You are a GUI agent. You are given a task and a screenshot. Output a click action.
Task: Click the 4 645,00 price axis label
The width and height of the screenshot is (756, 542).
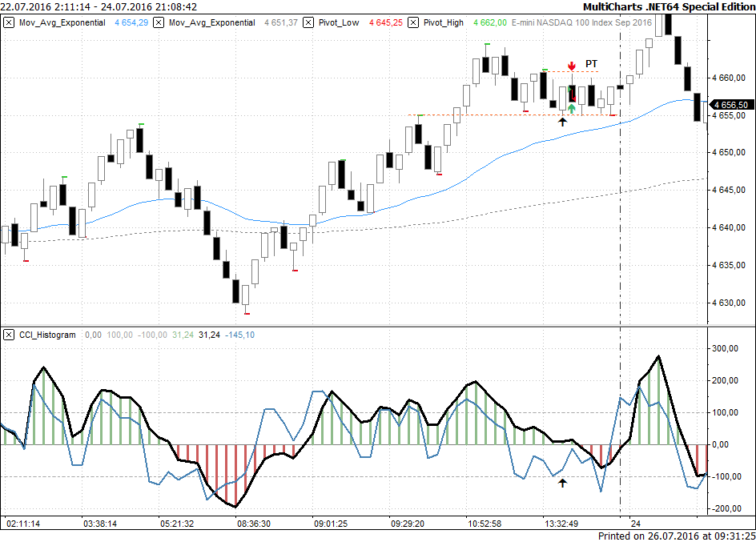(x=729, y=191)
